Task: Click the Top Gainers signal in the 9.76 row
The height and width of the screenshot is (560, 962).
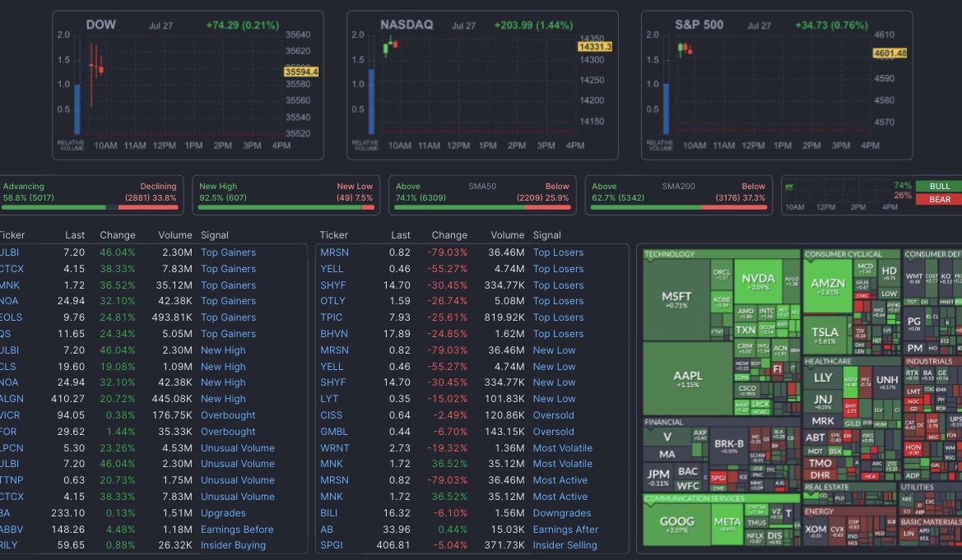Action: [x=228, y=317]
